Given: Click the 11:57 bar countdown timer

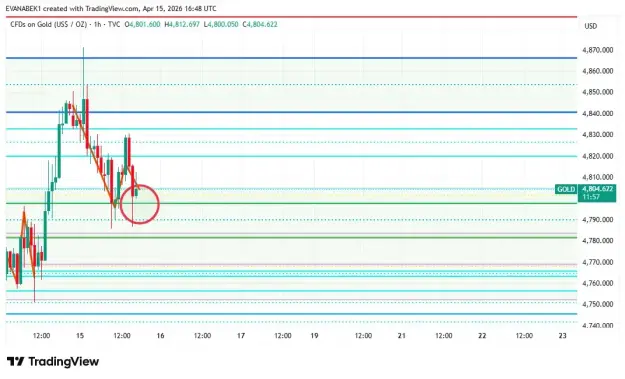Looking at the screenshot, I should point(591,197).
